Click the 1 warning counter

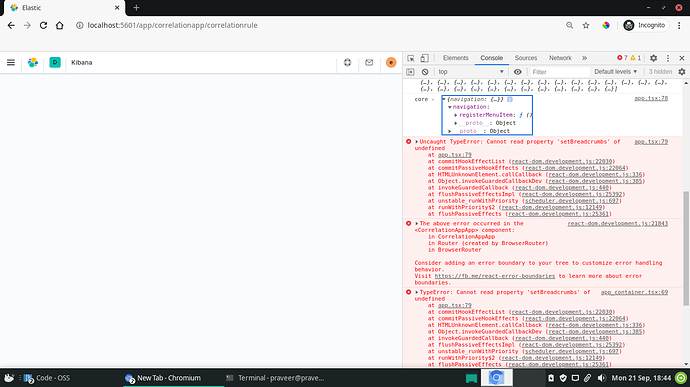point(636,58)
